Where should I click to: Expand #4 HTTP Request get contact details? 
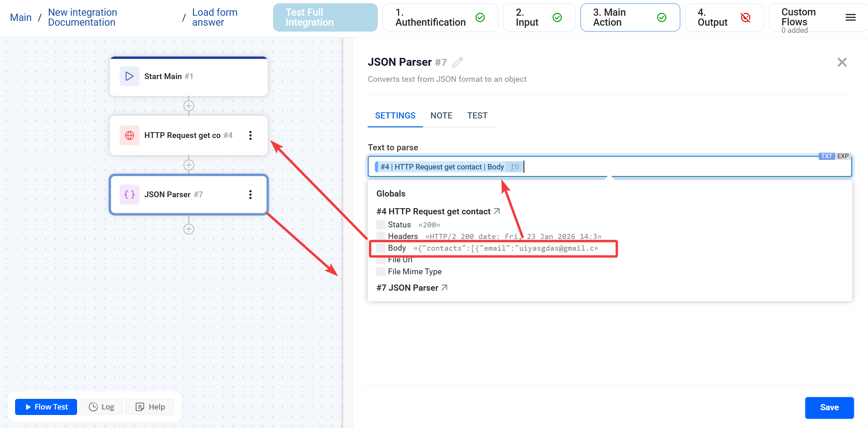496,211
